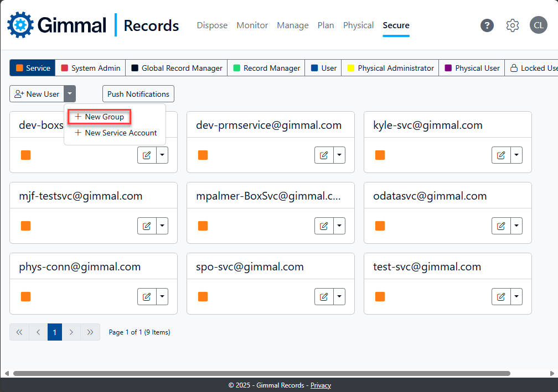Screen dimensions: 558x392
Task: Select New Group from the menu
Action: tap(100, 117)
